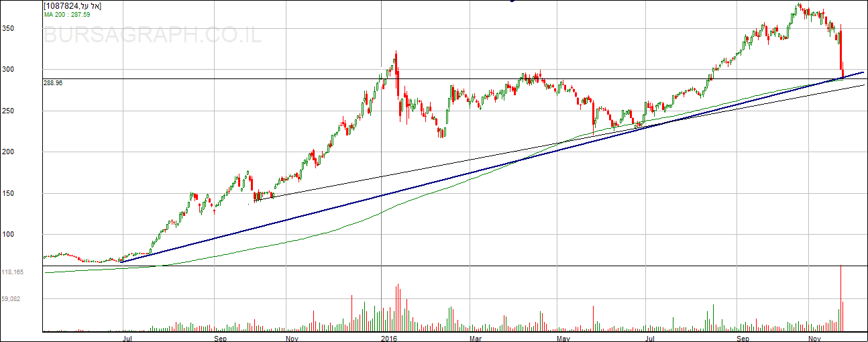Click the Mar date axis label
Viewport: 868px width, 342px height.
(x=476, y=339)
